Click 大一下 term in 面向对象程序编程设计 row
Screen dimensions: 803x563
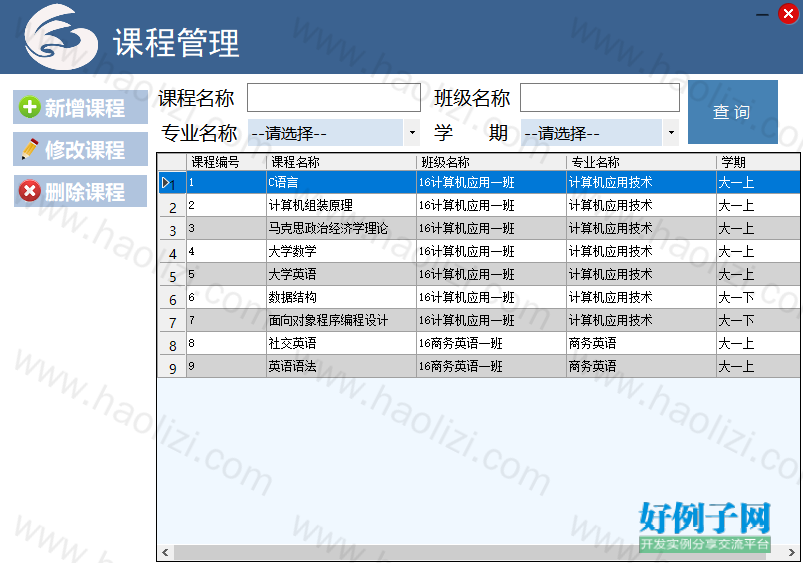pos(758,321)
